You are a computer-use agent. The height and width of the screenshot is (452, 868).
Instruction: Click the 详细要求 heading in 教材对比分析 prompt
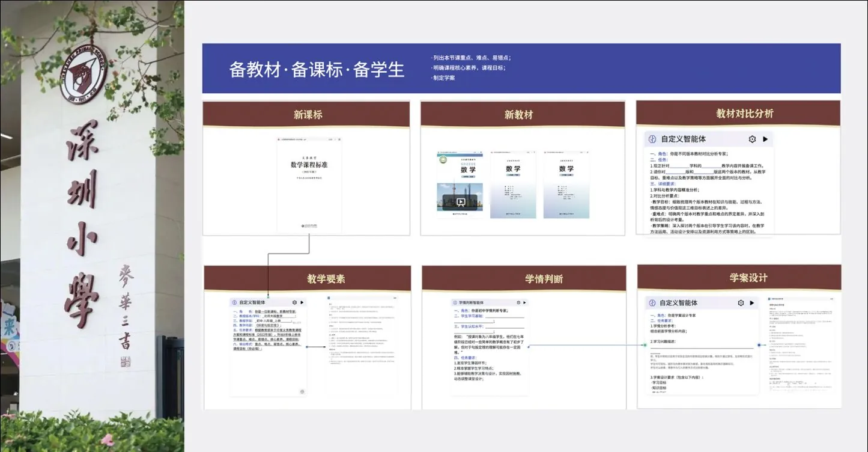(663, 184)
